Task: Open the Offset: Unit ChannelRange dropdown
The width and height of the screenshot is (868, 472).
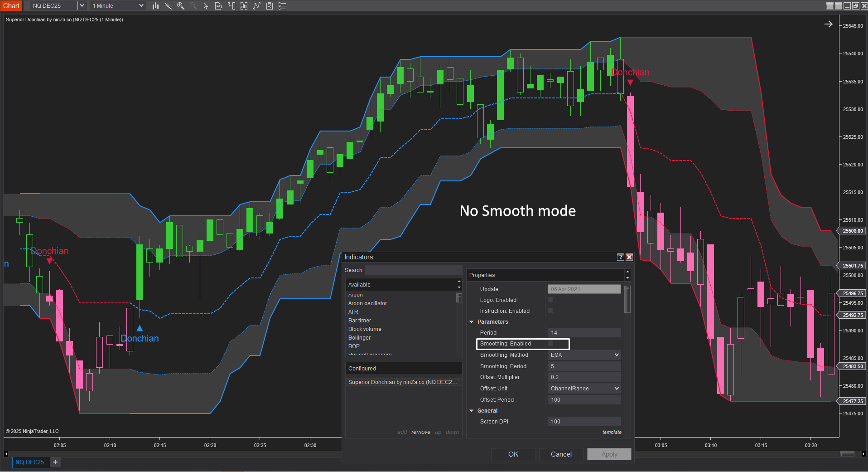Action: coord(584,389)
